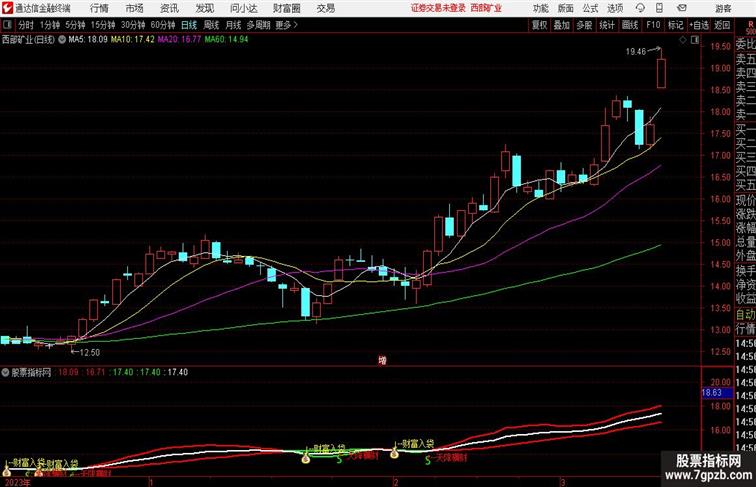Toggle the panel layout icon beside the diamond icon
Image resolution: width=756 pixels, height=487 pixels.
pos(695,40)
